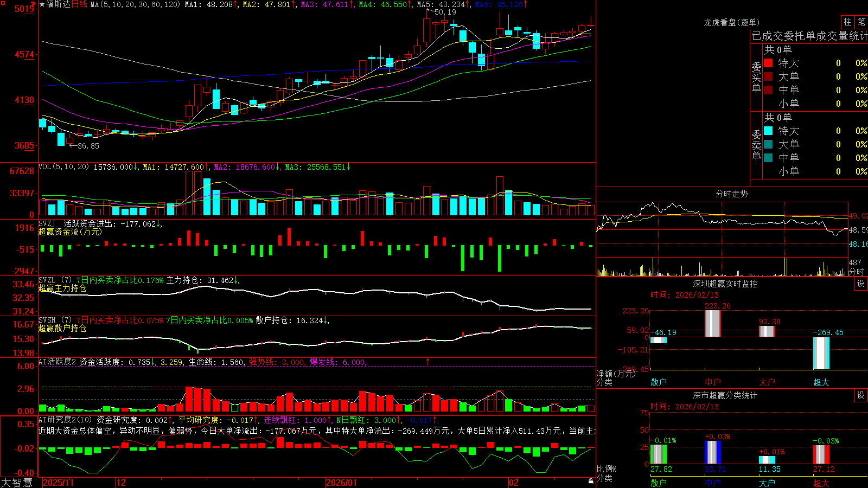Click the 223.26 中户 bar in 实时监控 chart
Screen dimensions: 868x488
[x=713, y=324]
